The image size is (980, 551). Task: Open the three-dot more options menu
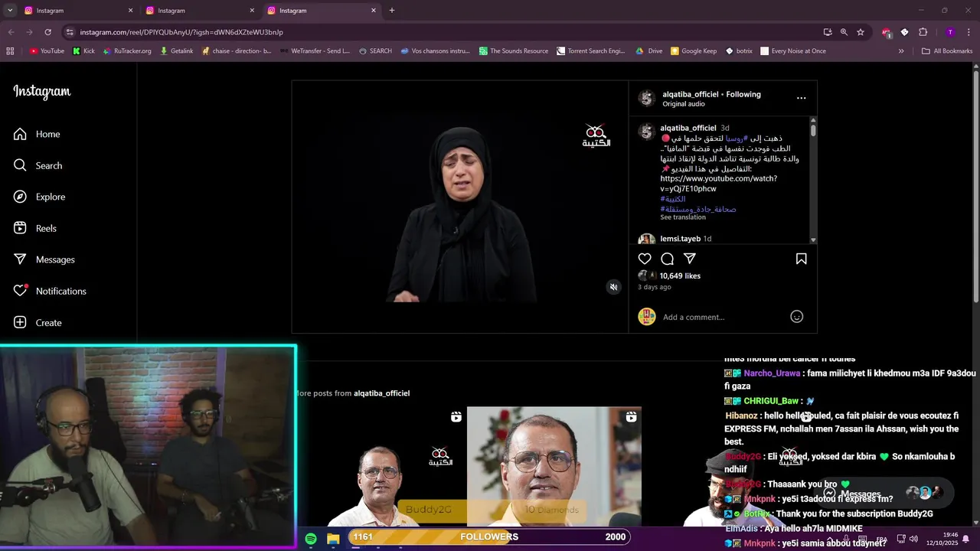pos(801,98)
